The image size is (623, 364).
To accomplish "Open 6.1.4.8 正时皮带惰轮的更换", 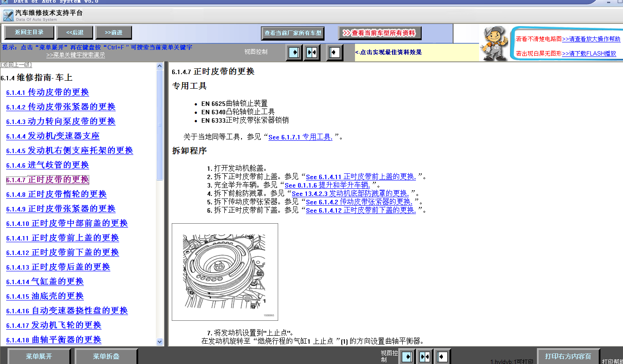I will 57,194.
